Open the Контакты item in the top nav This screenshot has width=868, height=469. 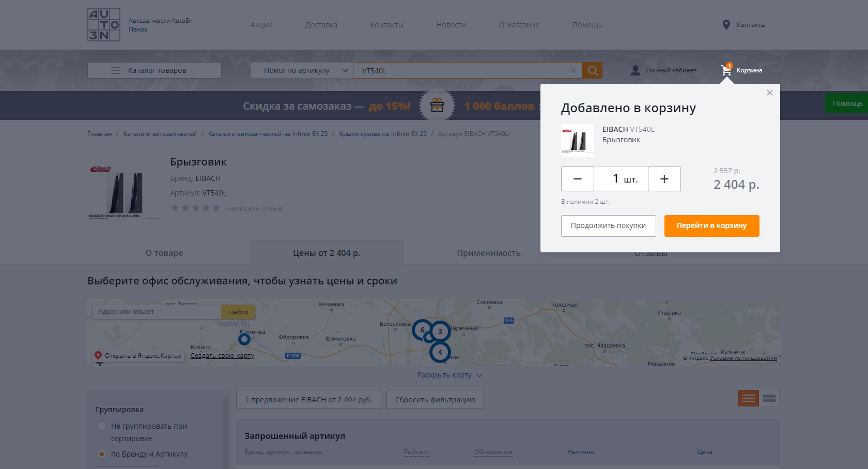pos(387,25)
